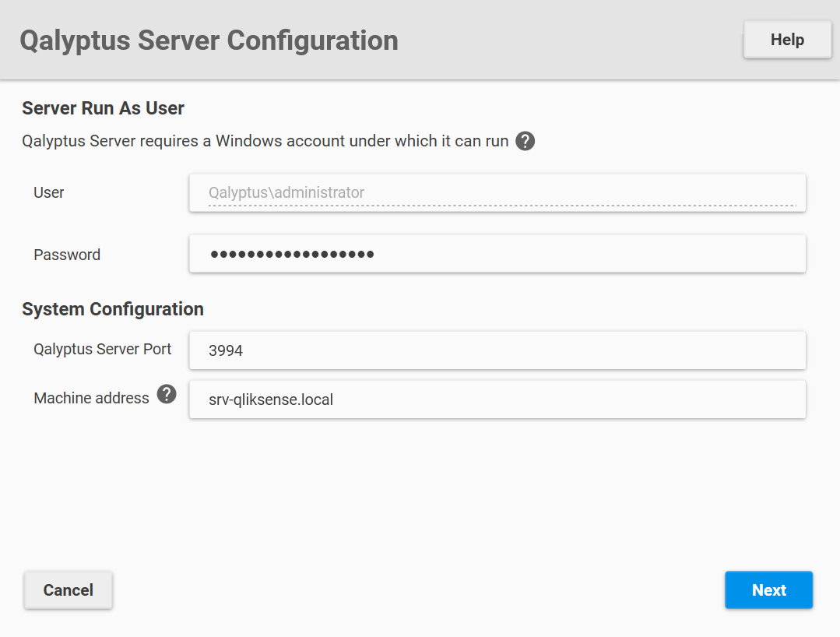Show Machine address explanation via its help icon
Image resolution: width=840 pixels, height=637 pixels.
(166, 395)
